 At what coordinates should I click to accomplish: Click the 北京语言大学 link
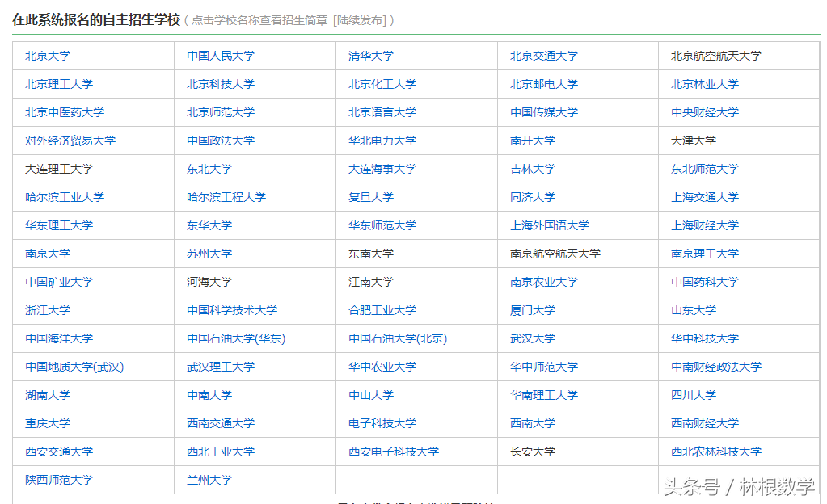382,113
